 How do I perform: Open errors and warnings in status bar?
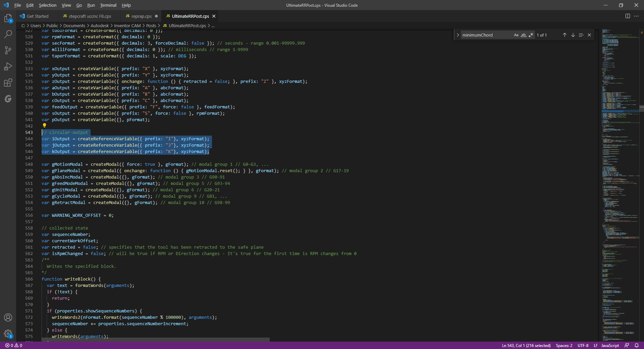14,345
